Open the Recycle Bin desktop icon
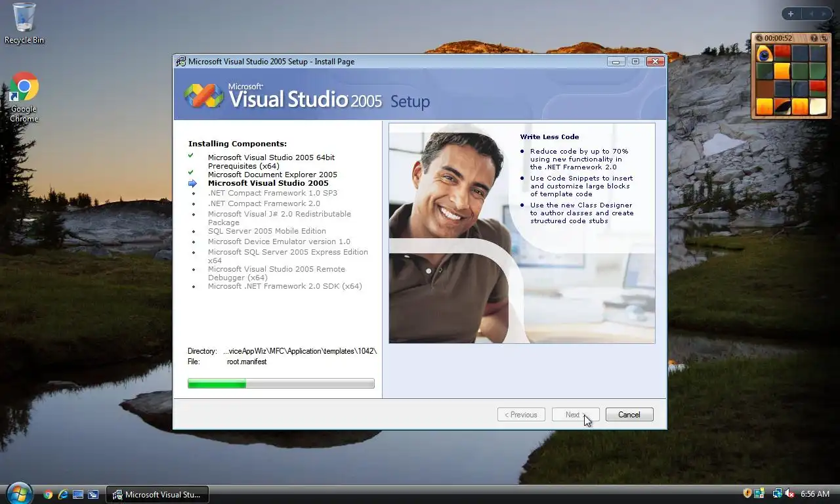This screenshot has height=504, width=840. (24, 23)
